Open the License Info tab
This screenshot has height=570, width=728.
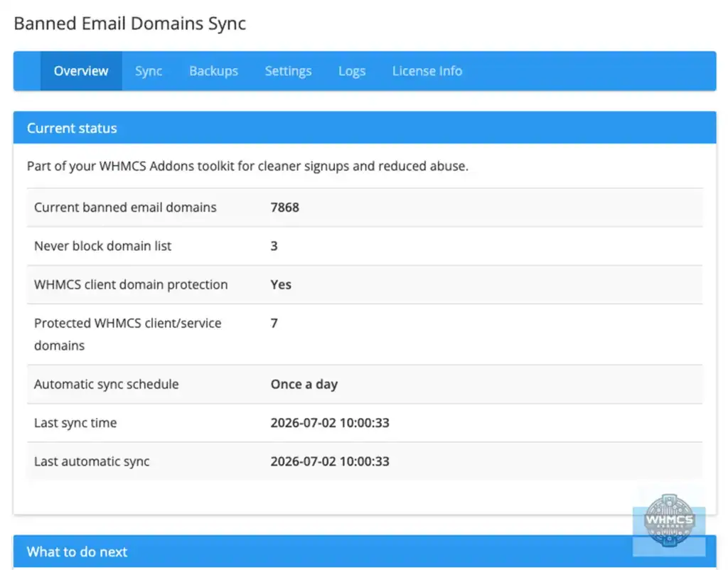427,71
